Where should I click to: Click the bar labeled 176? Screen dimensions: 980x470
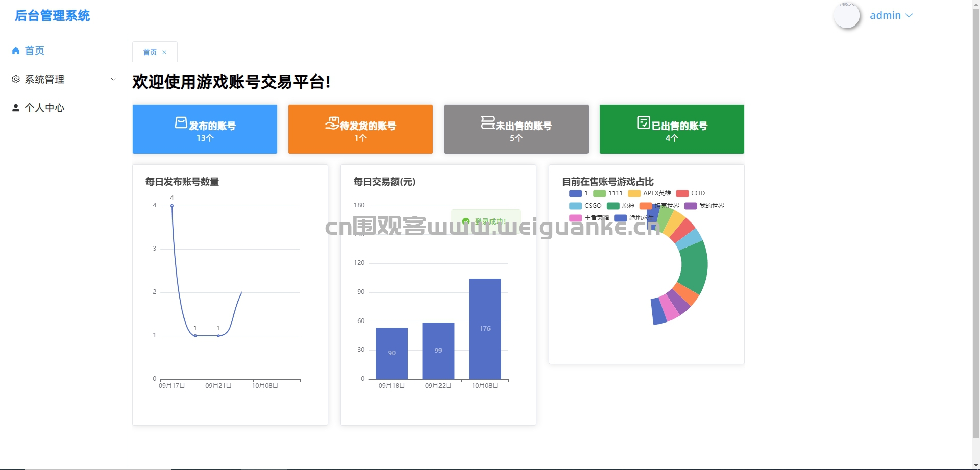coord(485,329)
